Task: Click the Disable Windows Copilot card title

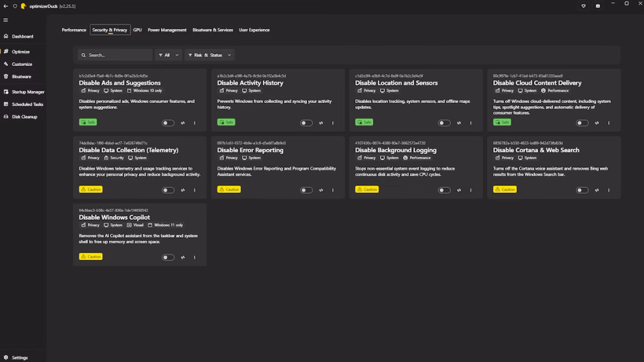Action: [114, 217]
